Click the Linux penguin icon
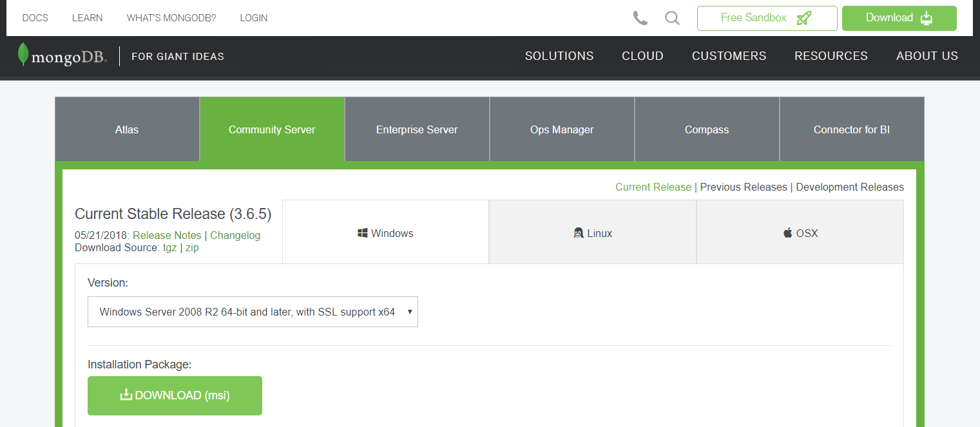Screen dimensions: 980x427 click(578, 232)
